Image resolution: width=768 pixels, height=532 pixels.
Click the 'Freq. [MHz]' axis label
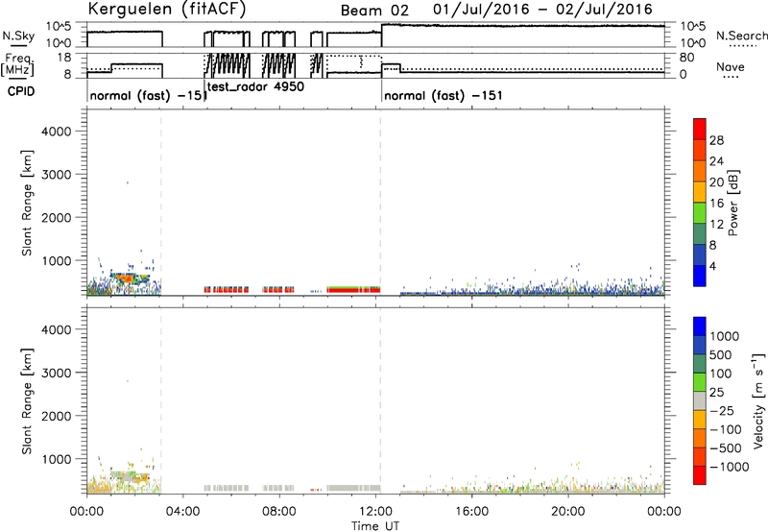pyautogui.click(x=17, y=64)
